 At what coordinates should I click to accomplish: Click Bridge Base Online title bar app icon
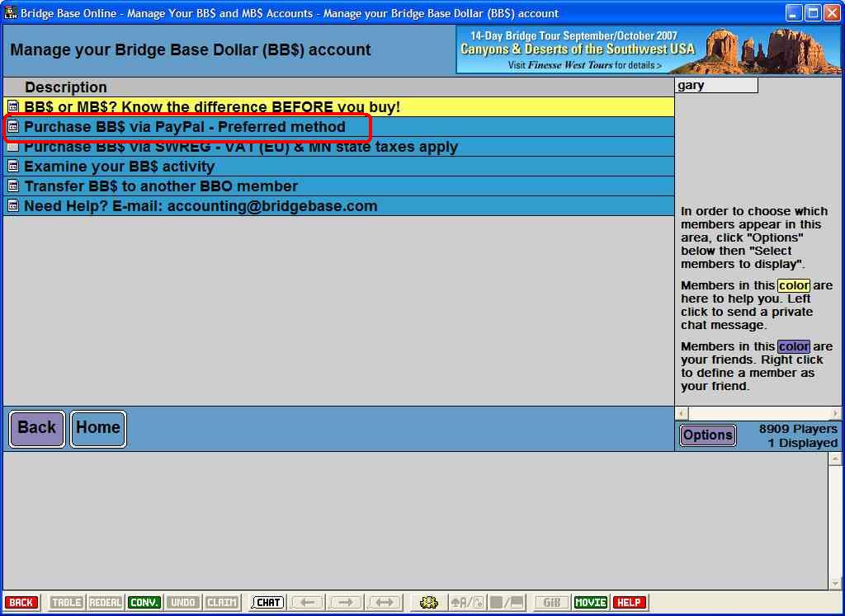coord(10,12)
